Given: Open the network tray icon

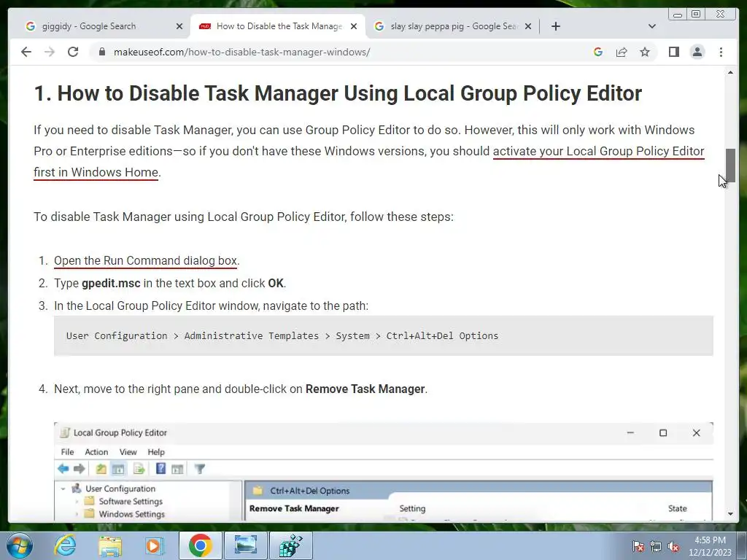Looking at the screenshot, I should tap(656, 546).
